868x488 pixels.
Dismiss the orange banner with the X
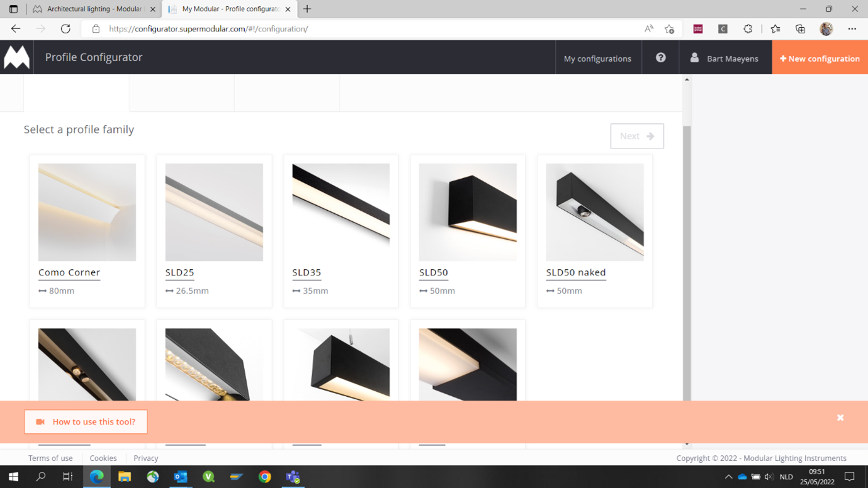coord(840,418)
